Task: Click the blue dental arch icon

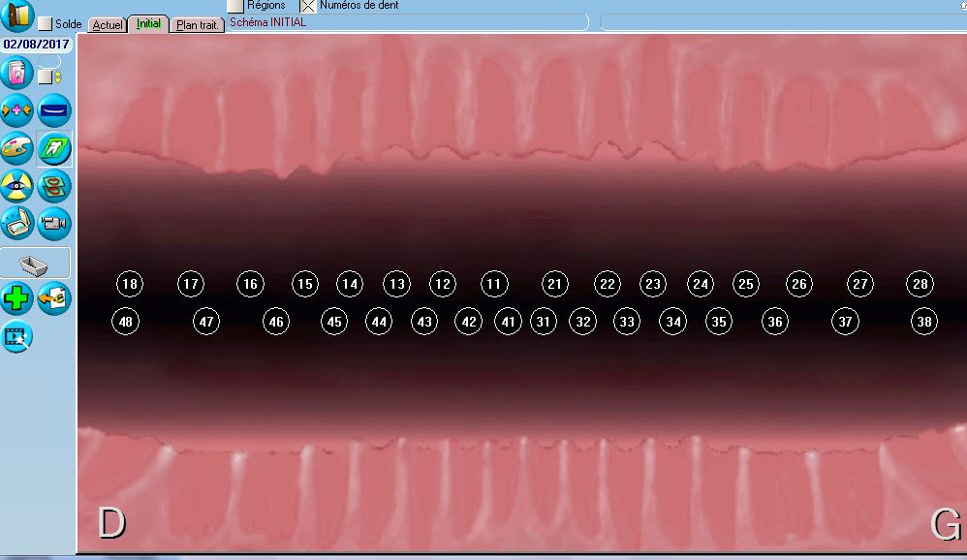Action: pos(54,112)
